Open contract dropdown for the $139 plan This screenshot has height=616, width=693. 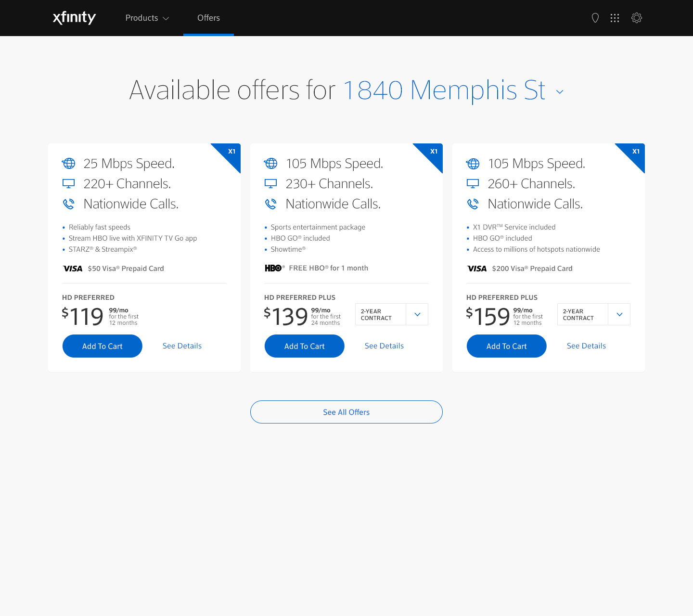coord(417,314)
